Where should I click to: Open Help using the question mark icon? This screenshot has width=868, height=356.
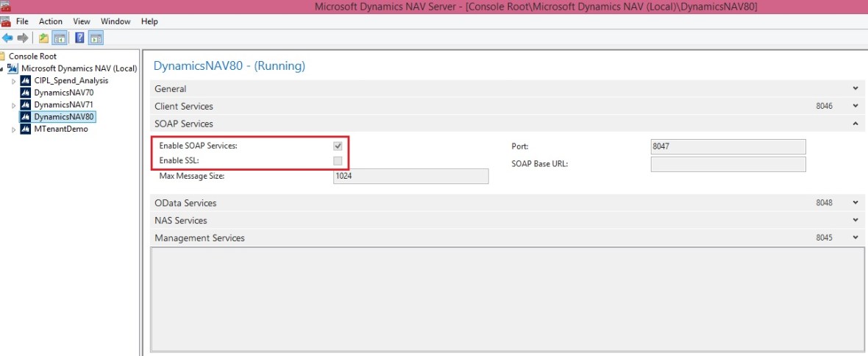(x=79, y=38)
